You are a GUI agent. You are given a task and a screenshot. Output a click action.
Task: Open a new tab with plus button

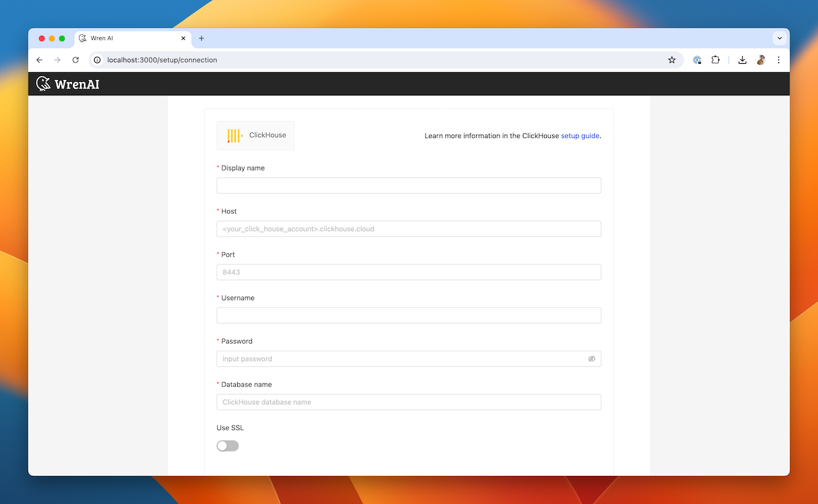coord(201,38)
